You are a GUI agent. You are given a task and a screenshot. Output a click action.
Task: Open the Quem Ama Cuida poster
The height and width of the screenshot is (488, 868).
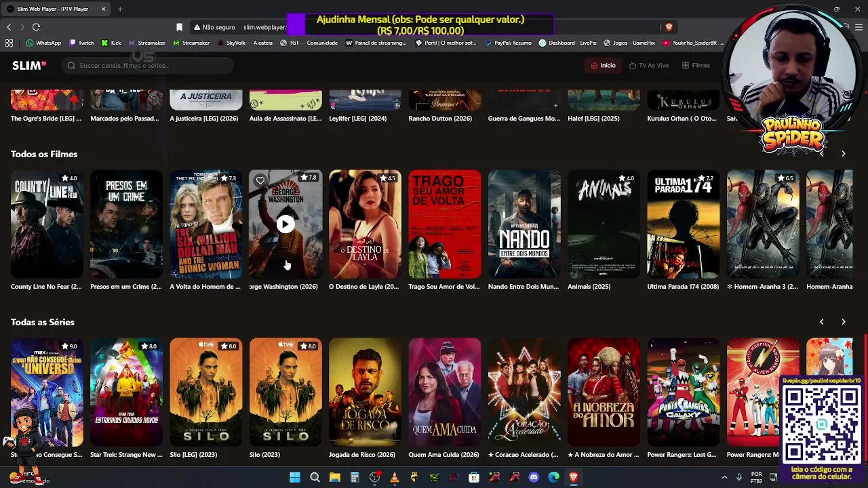pos(445,392)
